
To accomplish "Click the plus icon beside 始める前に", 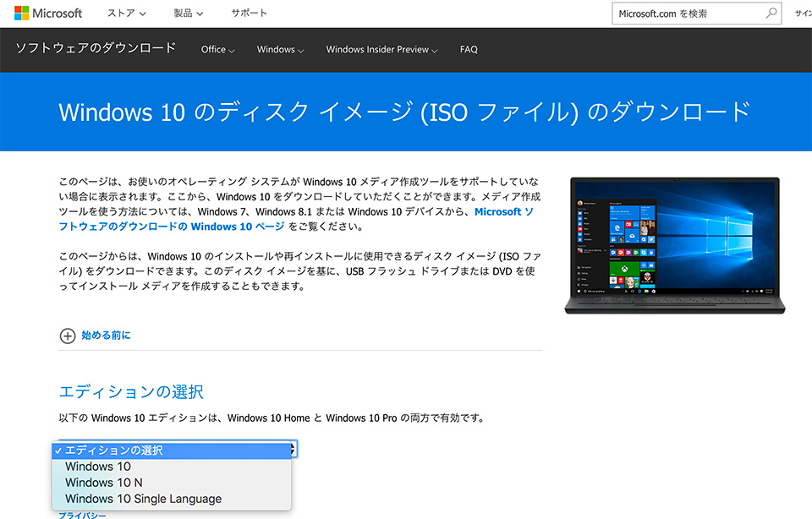I will [67, 336].
